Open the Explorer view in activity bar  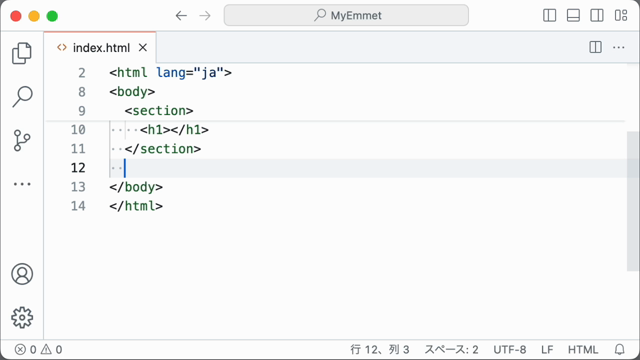click(22, 53)
